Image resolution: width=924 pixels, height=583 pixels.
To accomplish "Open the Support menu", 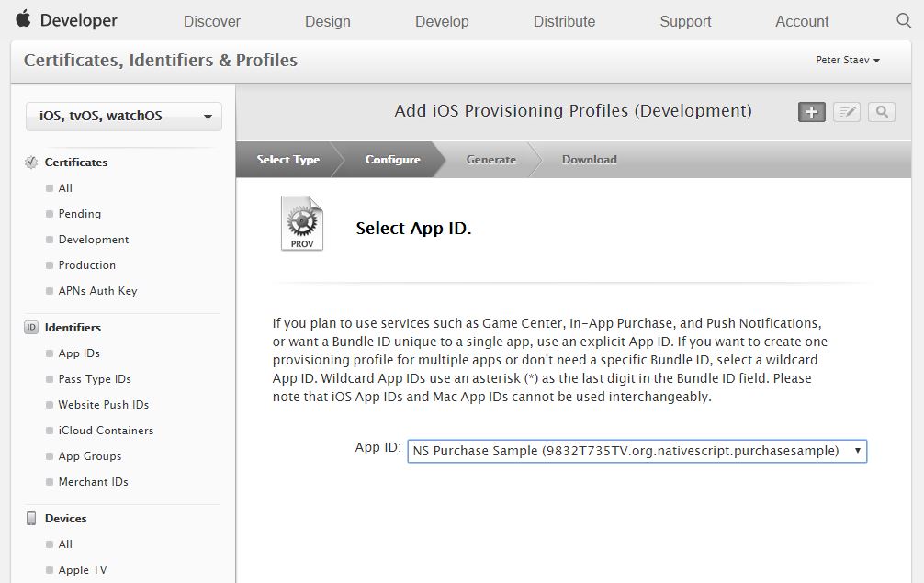I will click(x=685, y=22).
